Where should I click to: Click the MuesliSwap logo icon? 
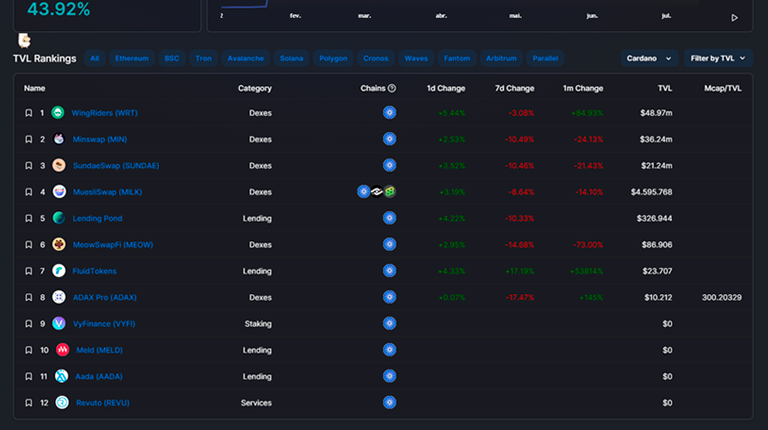coord(59,191)
